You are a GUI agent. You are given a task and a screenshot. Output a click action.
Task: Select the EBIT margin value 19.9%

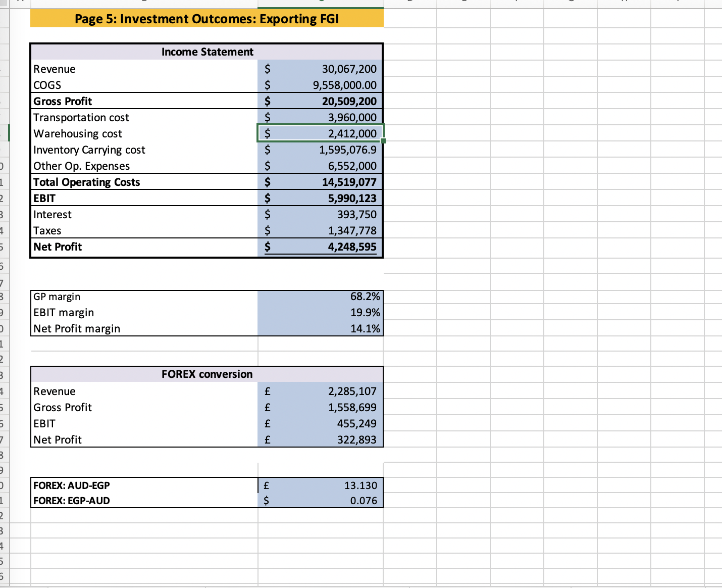pos(365,313)
